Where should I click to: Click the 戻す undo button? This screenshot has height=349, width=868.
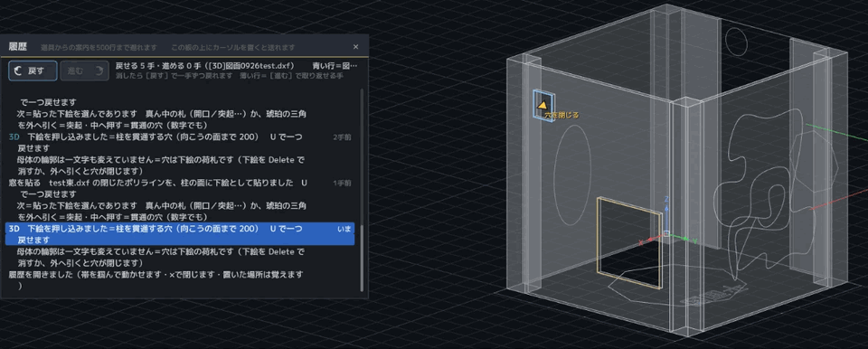(x=33, y=71)
